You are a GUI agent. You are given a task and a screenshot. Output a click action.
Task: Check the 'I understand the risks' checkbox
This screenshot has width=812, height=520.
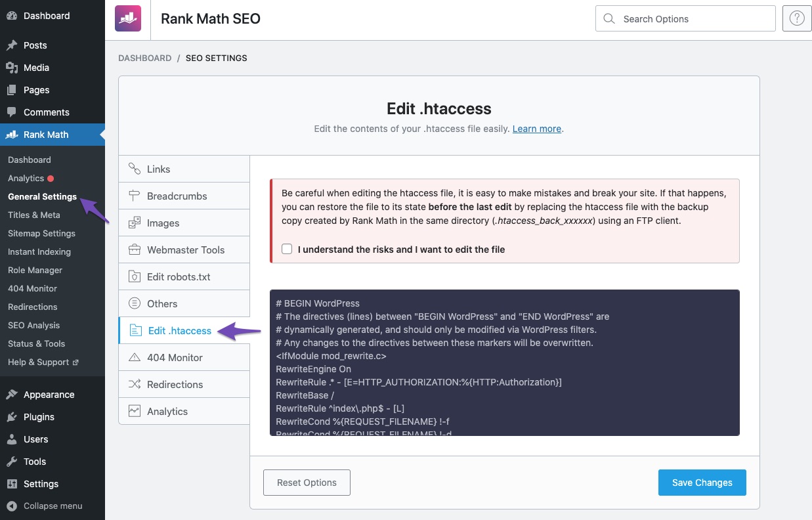click(x=287, y=249)
